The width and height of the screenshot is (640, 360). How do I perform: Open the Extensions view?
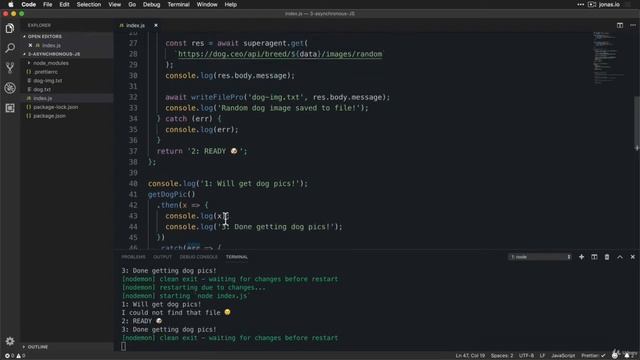click(10, 108)
